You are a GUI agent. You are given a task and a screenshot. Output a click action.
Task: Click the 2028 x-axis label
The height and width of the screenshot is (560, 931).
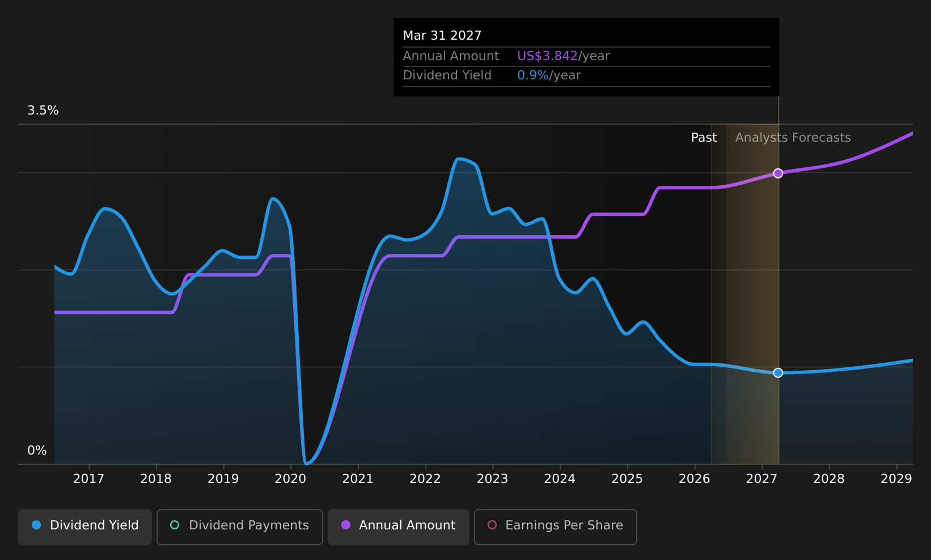pyautogui.click(x=829, y=479)
